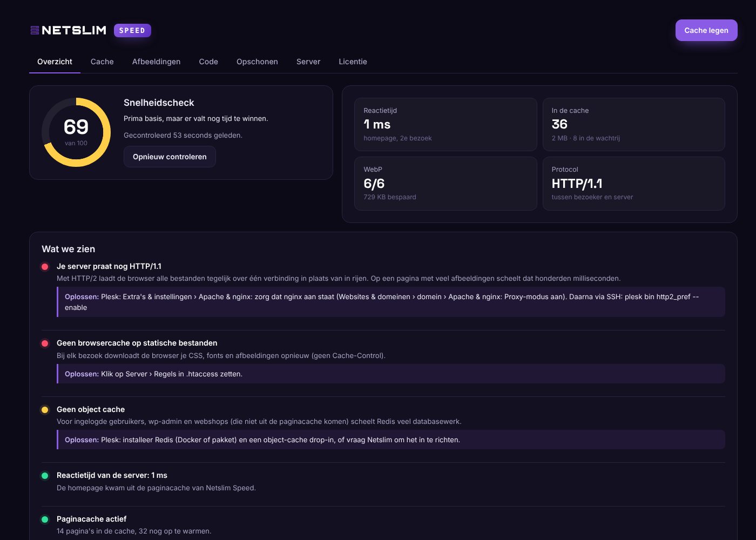Screen dimensions: 756x540
Task: Click the red dot beside HTTP/1.1 warning
Action: click(x=45, y=267)
